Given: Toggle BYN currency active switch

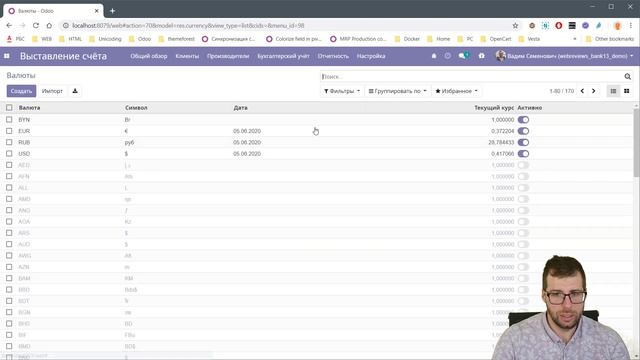Looking at the screenshot, I should (x=523, y=120).
